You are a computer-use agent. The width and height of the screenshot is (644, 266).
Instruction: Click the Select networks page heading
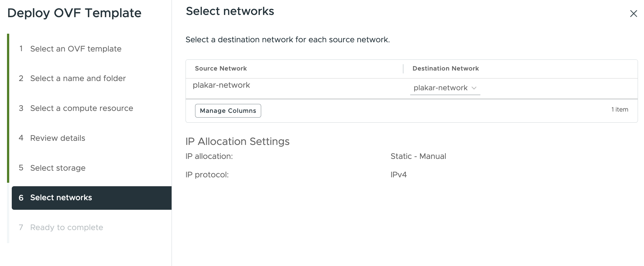coord(230,11)
